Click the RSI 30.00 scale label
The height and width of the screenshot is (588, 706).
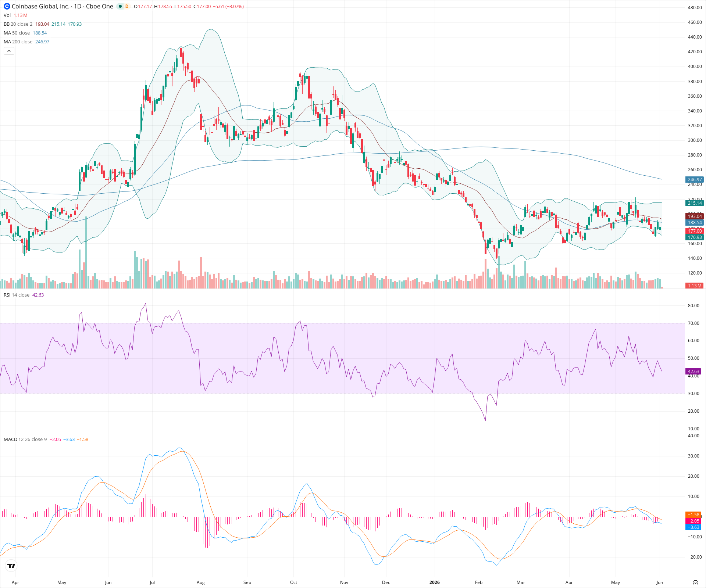point(694,393)
